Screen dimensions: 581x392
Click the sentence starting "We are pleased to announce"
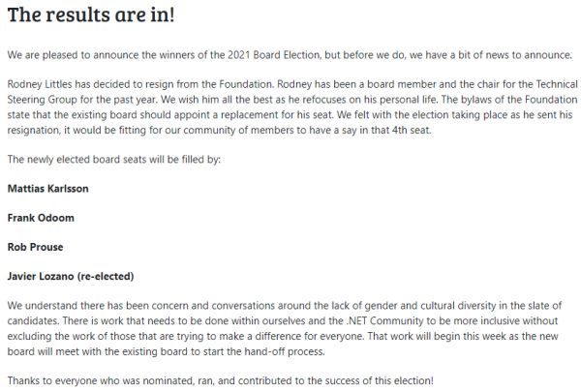(x=145, y=53)
